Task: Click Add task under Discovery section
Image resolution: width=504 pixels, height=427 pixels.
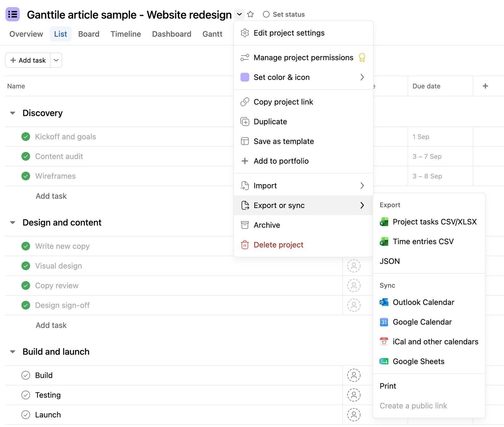Action: [51, 196]
